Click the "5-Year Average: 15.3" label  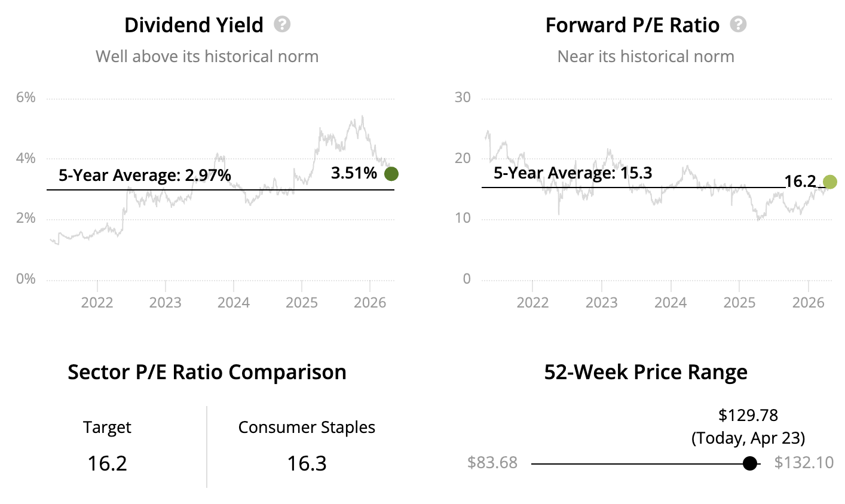[x=572, y=173]
